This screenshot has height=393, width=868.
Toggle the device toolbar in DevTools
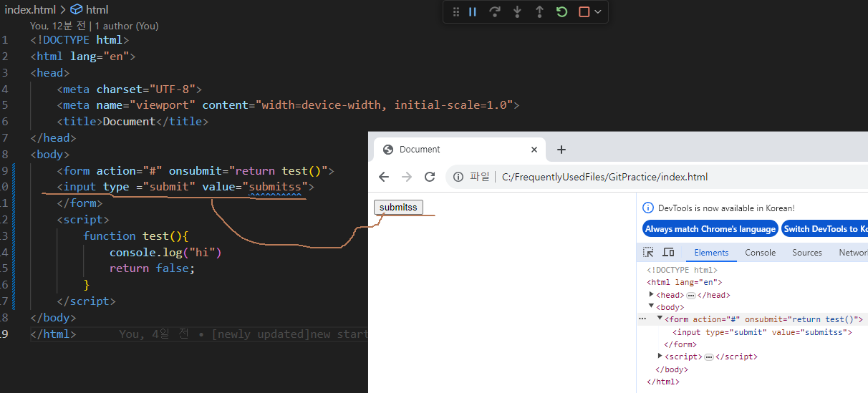point(668,252)
